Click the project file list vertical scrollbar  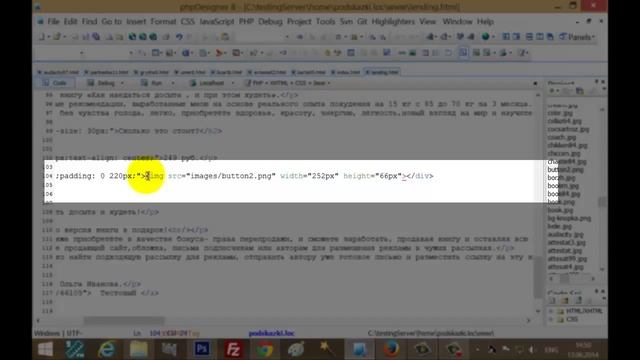pyautogui.click(x=602, y=188)
